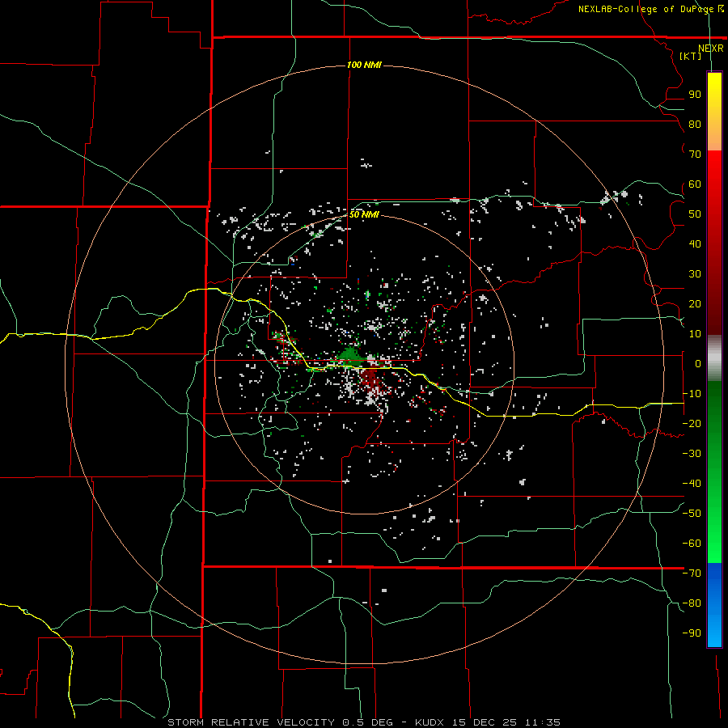Click the -40 knot scale label
Screen dimensions: 728x728
coord(692,484)
